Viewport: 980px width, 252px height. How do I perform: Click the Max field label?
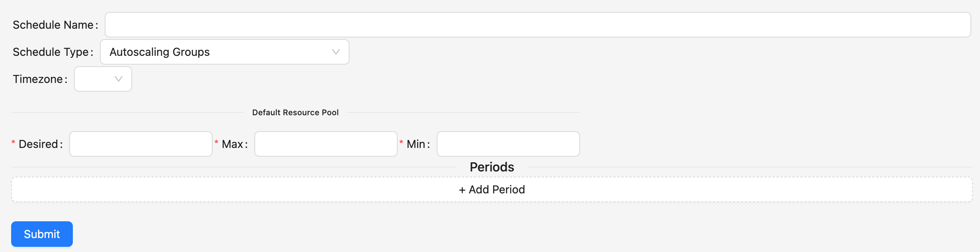(x=232, y=144)
